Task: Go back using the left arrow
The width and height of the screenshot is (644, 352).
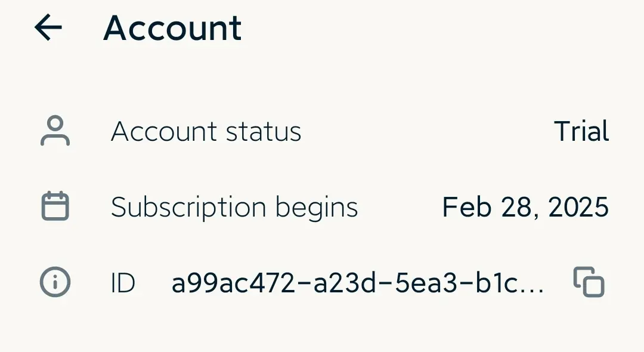Action: pyautogui.click(x=48, y=27)
